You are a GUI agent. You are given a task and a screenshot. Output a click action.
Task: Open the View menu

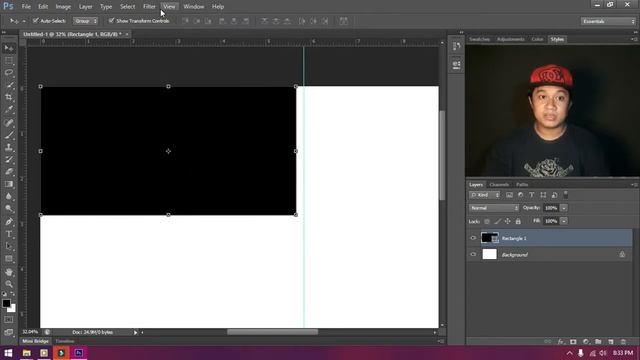169,7
